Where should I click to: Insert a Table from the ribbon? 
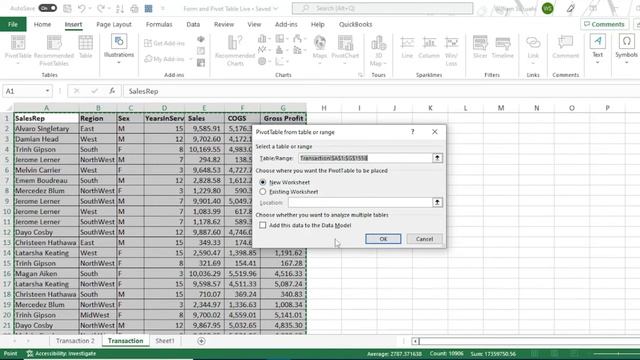(86, 47)
